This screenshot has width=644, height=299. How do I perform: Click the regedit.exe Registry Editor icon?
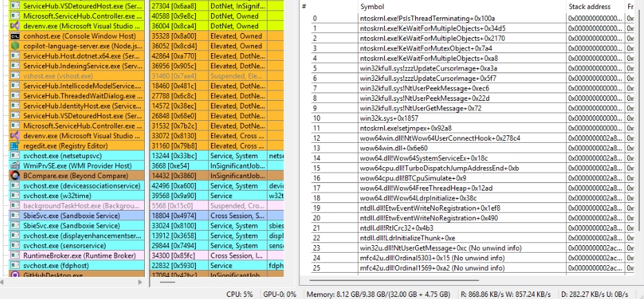[x=15, y=146]
